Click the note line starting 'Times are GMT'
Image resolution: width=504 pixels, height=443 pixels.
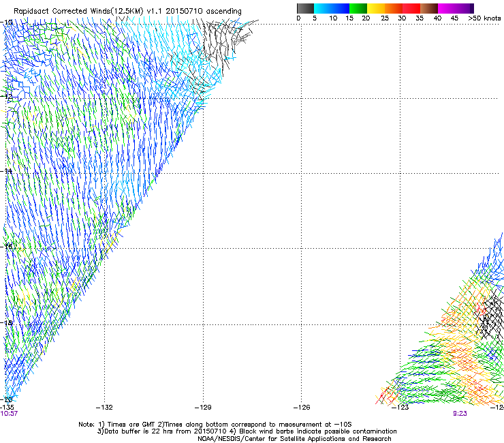coord(215,425)
